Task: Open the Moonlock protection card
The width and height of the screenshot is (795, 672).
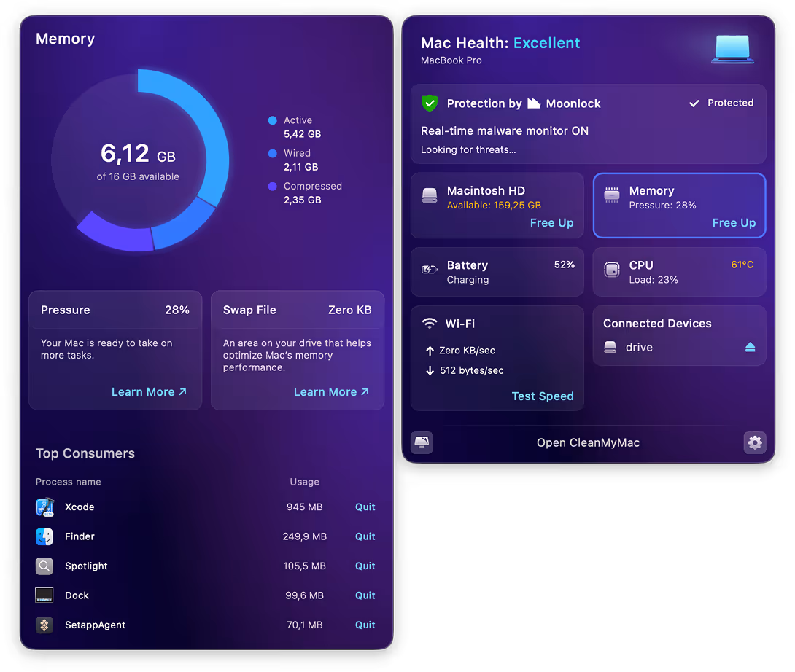Action: (588, 124)
